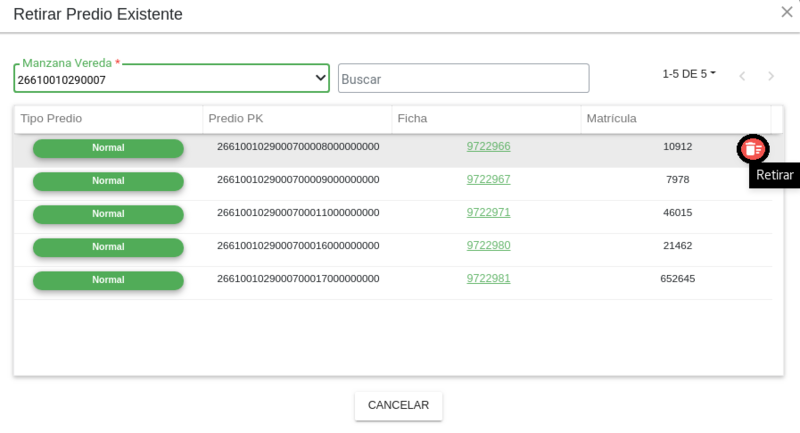Click the Buscar search field
This screenshot has width=800, height=433.
(463, 79)
